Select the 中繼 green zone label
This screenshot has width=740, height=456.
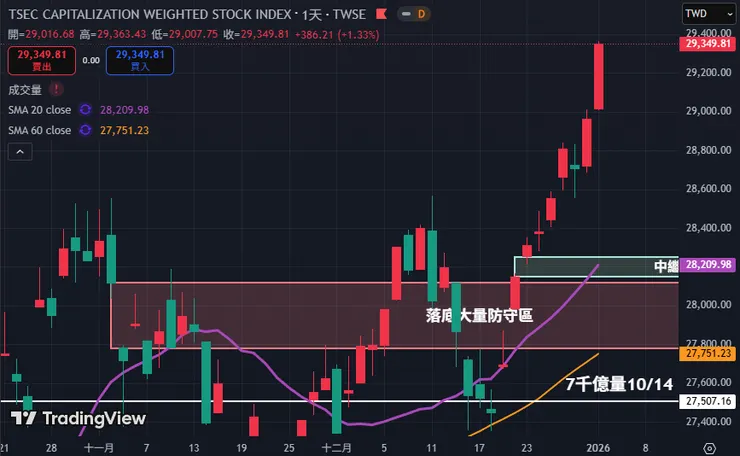666,267
